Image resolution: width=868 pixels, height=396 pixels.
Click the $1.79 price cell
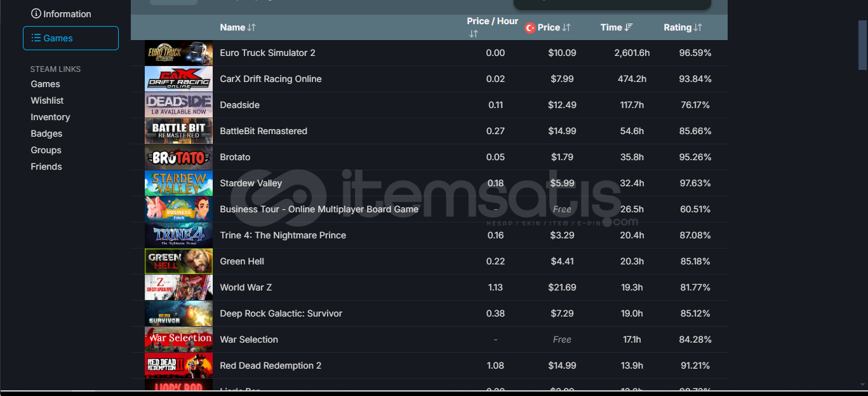coord(562,157)
